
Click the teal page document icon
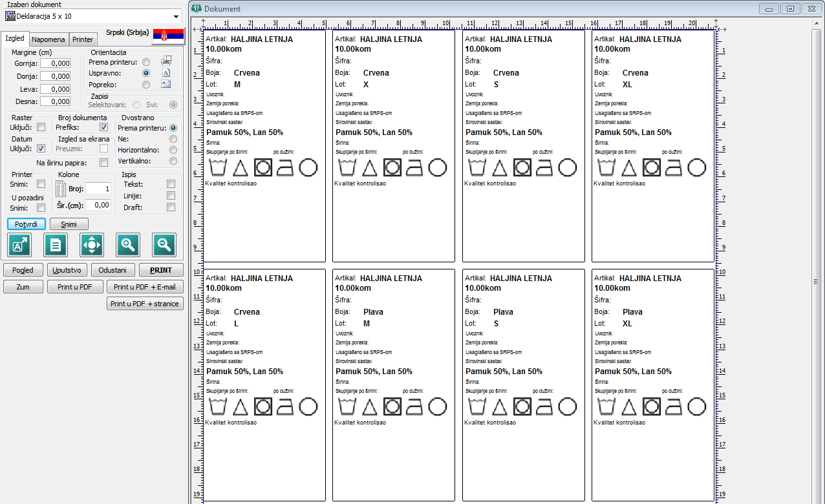coord(56,245)
